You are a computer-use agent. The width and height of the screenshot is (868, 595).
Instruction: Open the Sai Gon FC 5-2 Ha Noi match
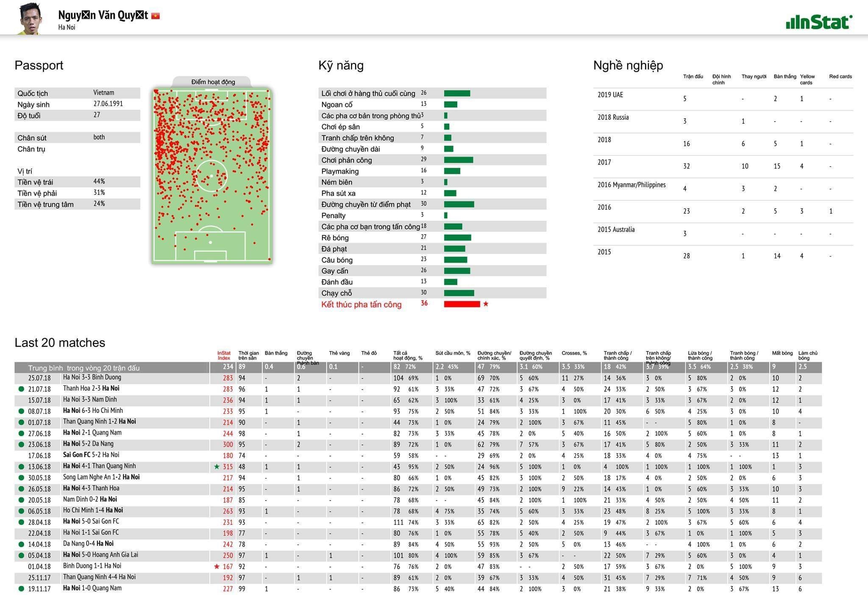pyautogui.click(x=91, y=455)
